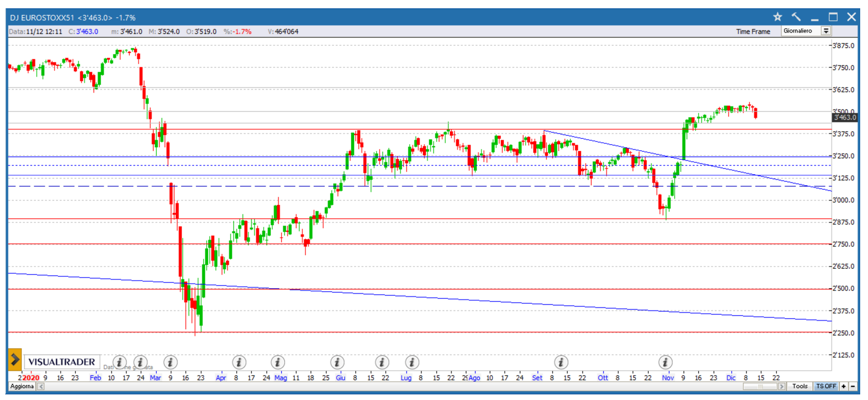Add chart to favorites with star icon

[x=777, y=17]
